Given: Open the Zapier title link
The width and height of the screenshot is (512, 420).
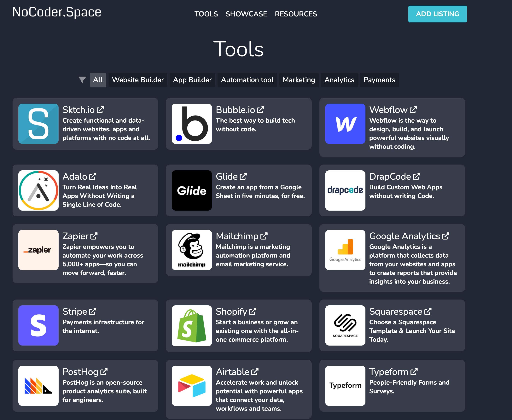Looking at the screenshot, I should pos(75,236).
